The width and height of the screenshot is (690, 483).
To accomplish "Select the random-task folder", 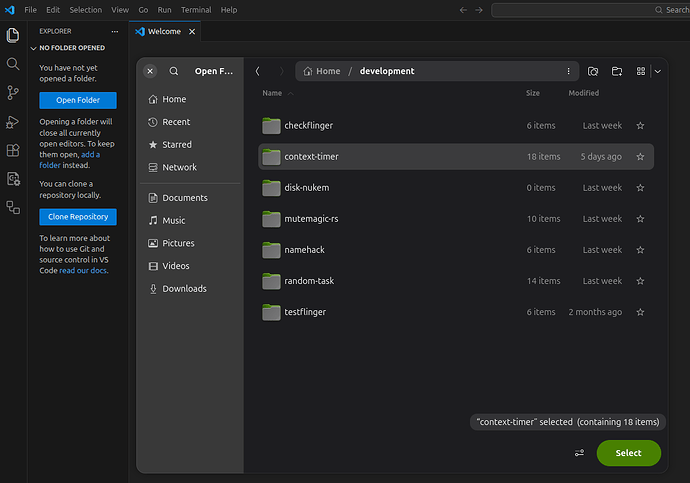I will pyautogui.click(x=309, y=281).
